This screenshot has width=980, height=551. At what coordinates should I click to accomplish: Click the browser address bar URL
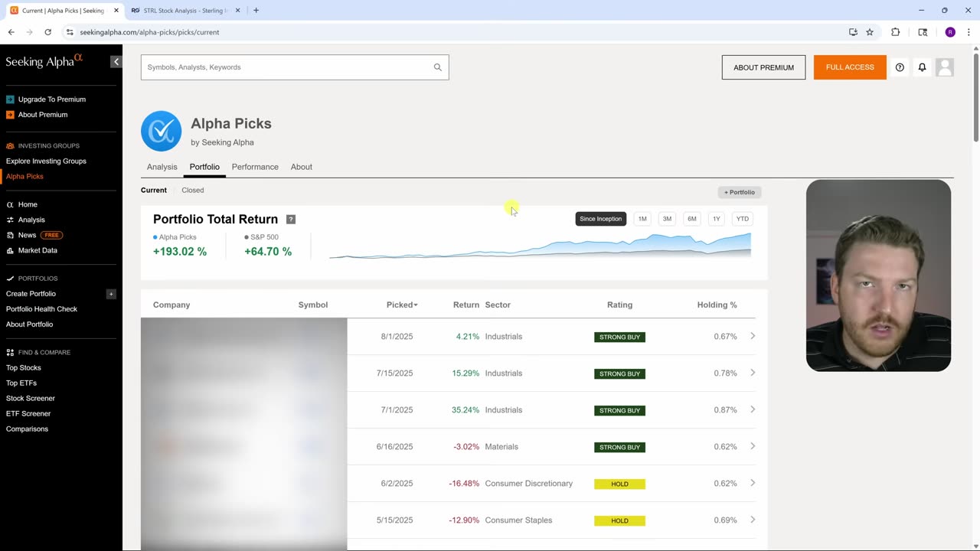149,32
